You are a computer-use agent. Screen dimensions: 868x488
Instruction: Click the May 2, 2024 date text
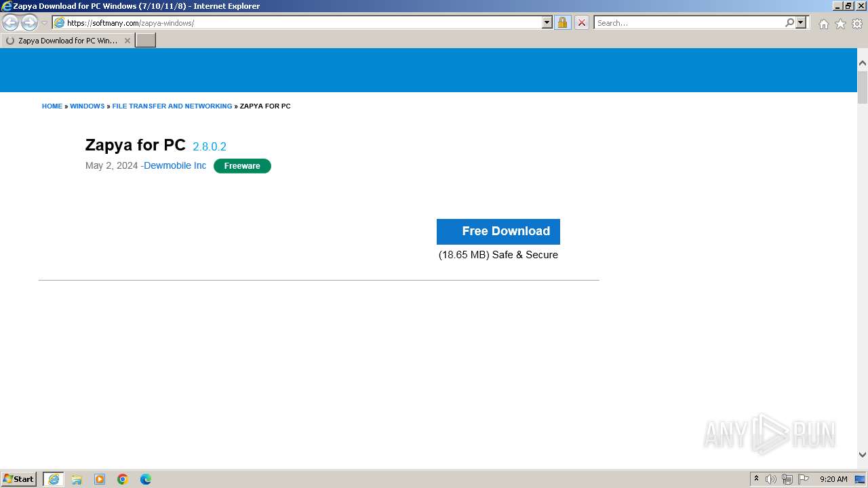(112, 166)
